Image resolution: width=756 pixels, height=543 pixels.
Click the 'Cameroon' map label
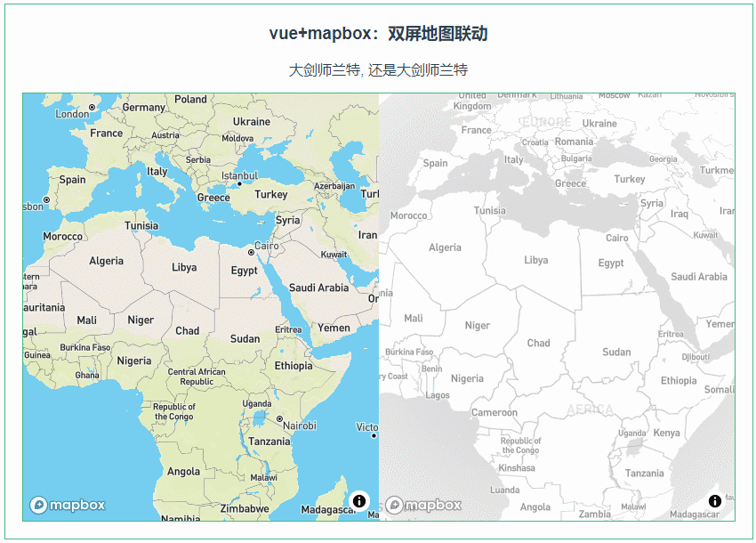[495, 413]
